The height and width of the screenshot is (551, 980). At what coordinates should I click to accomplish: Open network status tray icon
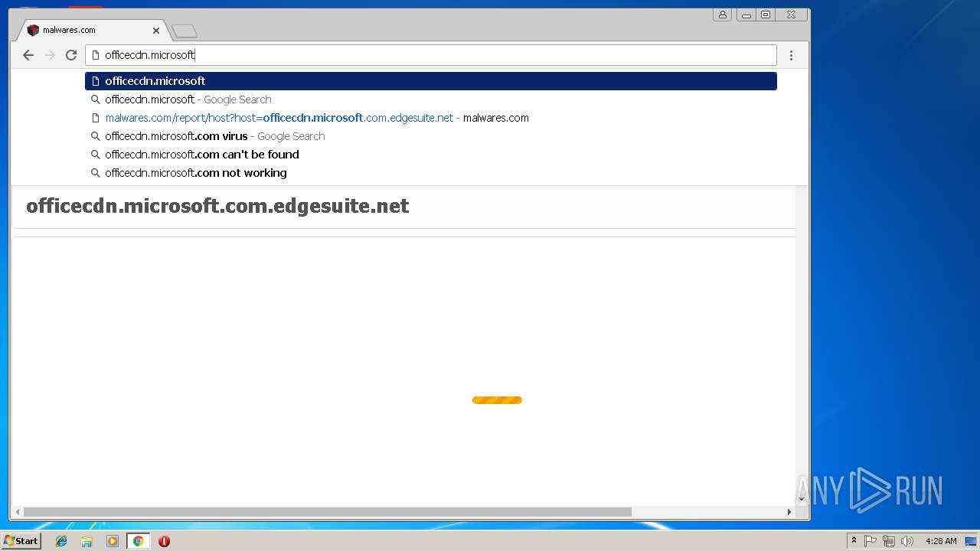889,541
